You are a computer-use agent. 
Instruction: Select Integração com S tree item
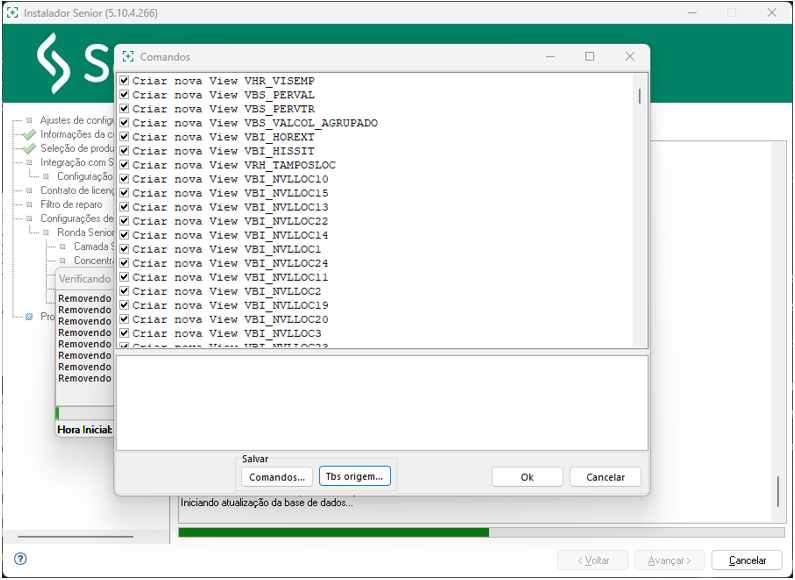(77, 162)
